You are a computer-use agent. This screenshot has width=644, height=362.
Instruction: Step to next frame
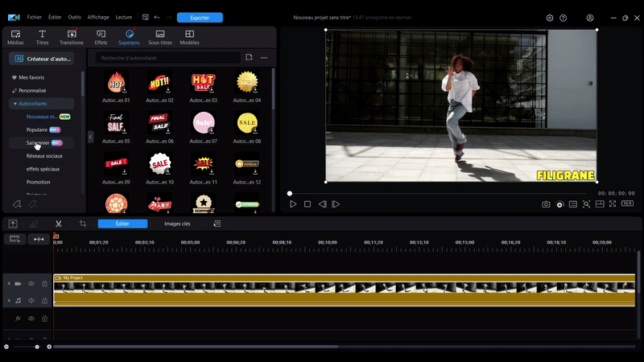[x=336, y=204]
